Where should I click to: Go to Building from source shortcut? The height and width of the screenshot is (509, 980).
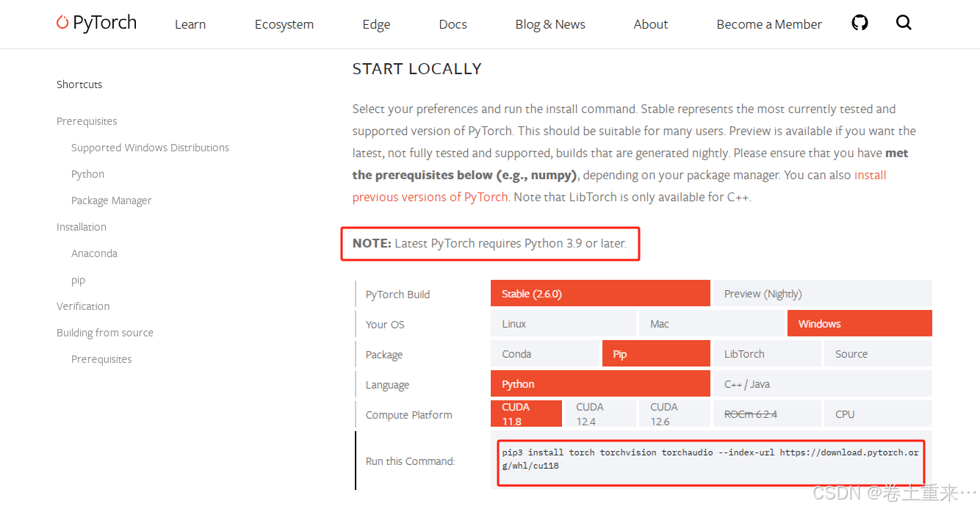pos(105,333)
